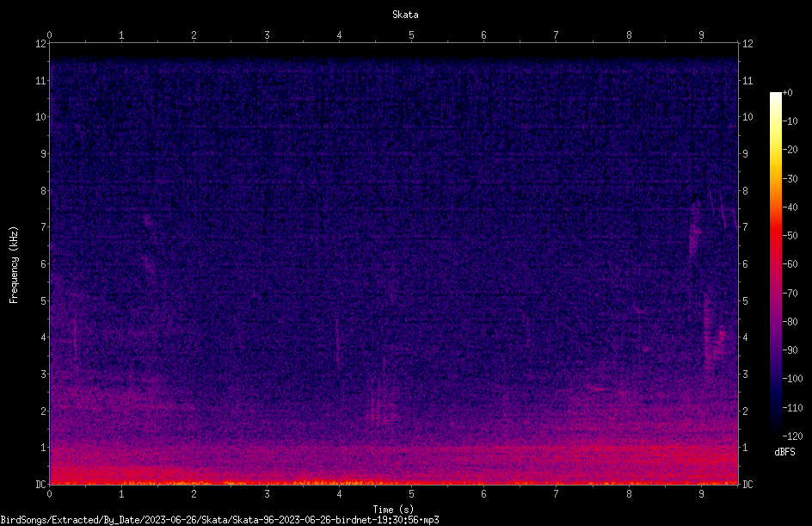
Task: Click "1" on the left frequency axis
Action: [43, 448]
